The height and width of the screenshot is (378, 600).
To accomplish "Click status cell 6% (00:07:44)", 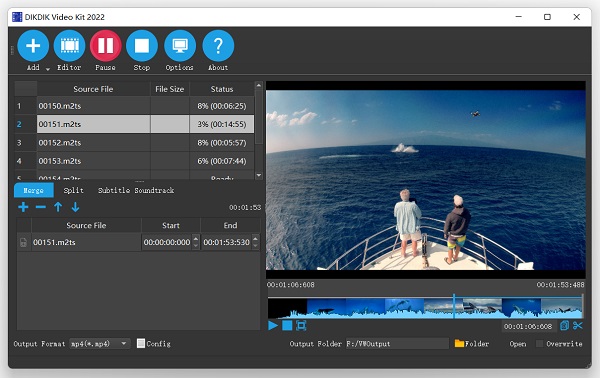I will pyautogui.click(x=222, y=161).
